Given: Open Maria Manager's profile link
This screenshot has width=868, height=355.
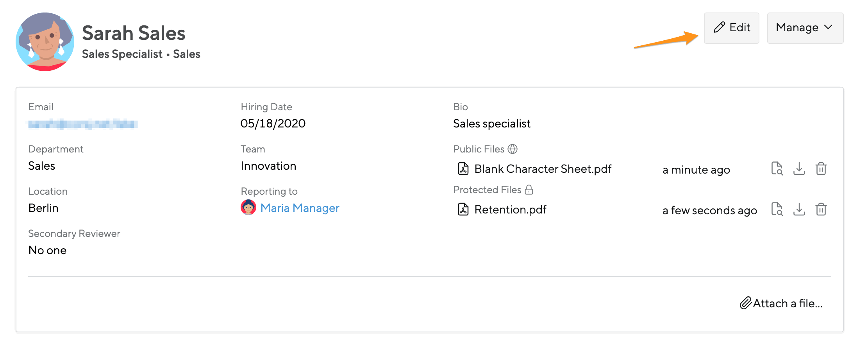Looking at the screenshot, I should click(x=300, y=208).
